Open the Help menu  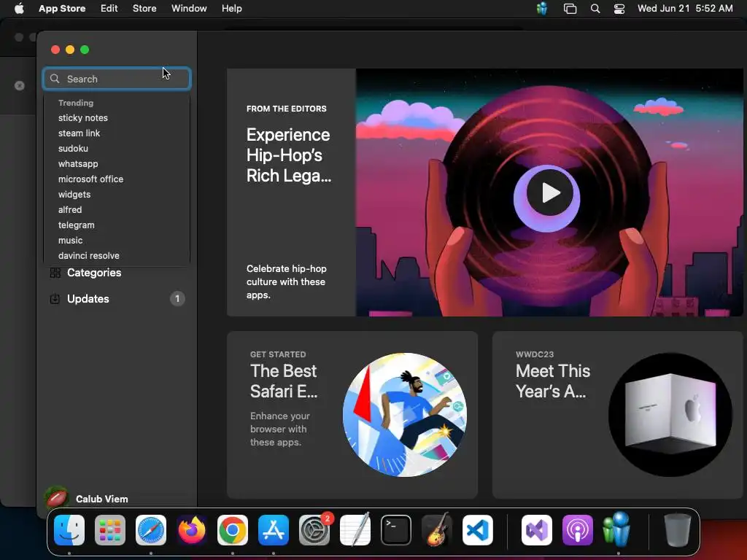click(x=231, y=8)
